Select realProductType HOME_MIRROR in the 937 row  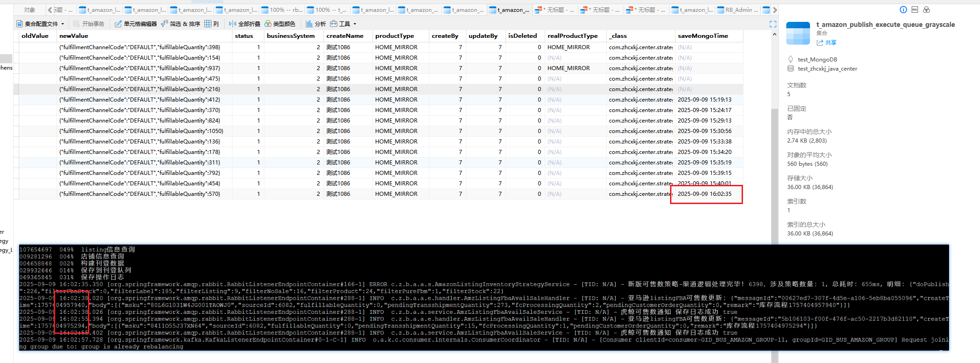point(575,68)
